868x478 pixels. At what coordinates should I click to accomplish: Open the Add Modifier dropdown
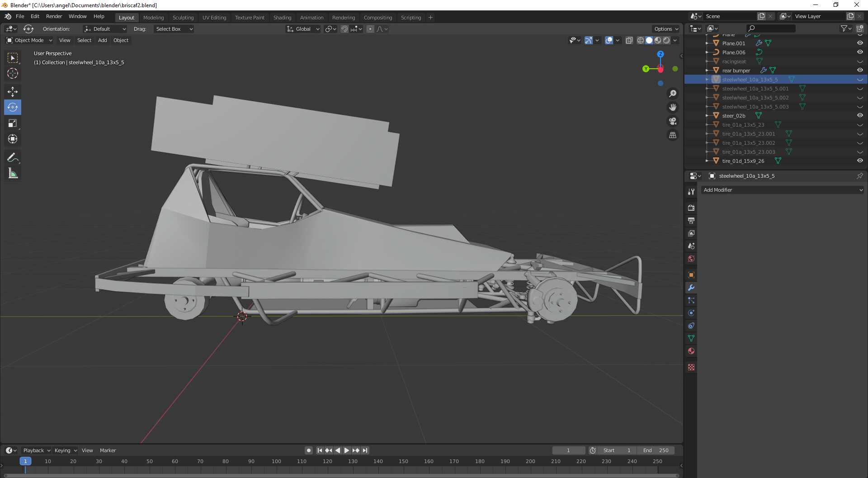pyautogui.click(x=783, y=190)
